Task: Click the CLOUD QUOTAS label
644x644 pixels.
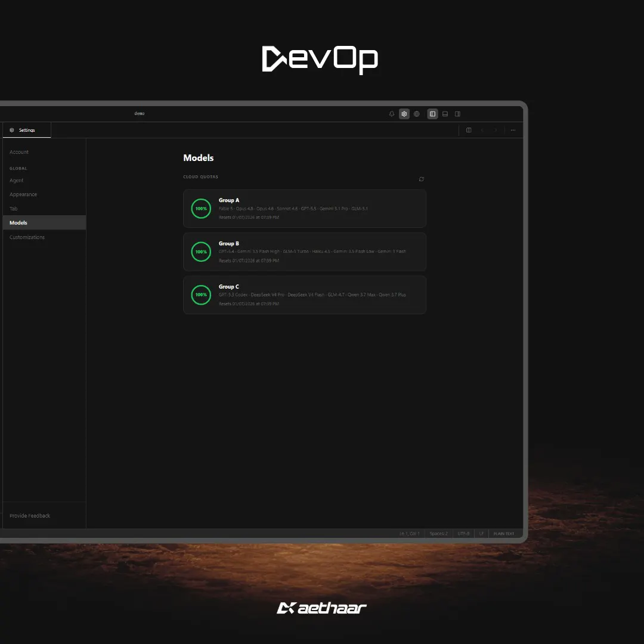Action: (x=200, y=177)
